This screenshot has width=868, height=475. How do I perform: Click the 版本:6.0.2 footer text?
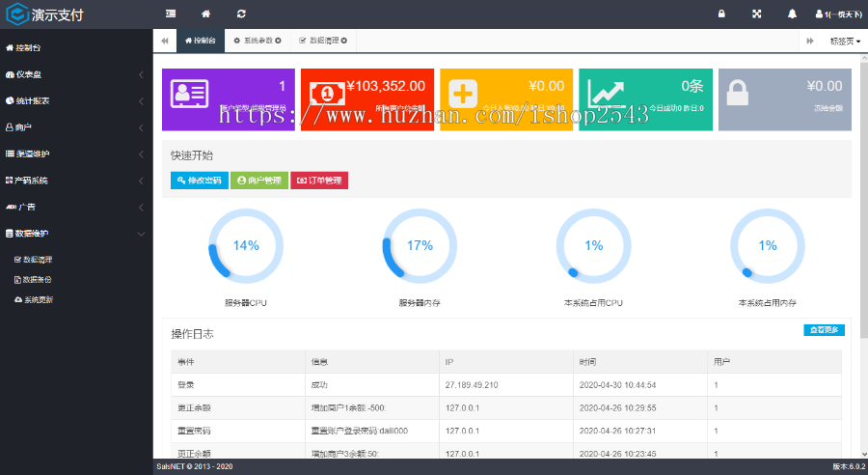click(849, 466)
